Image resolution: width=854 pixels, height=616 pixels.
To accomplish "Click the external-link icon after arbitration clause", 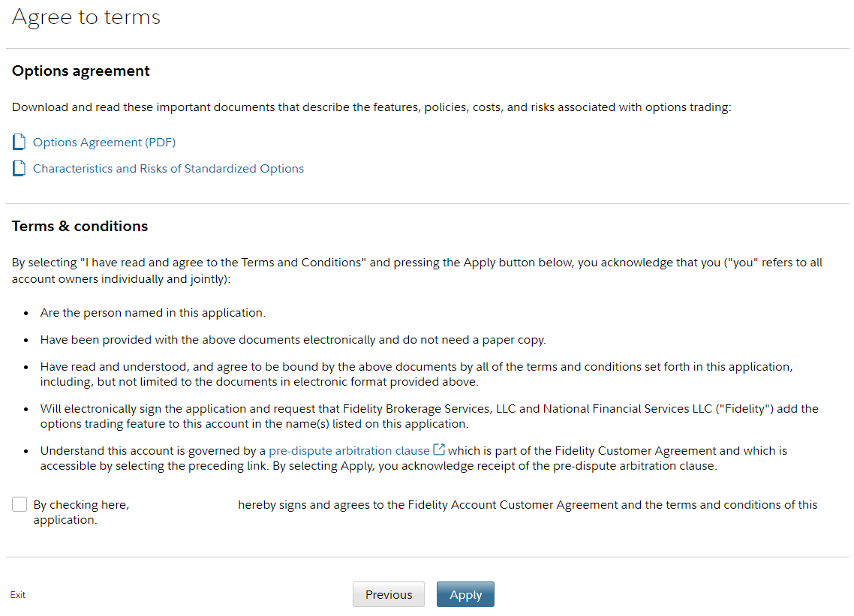I will tap(440, 450).
